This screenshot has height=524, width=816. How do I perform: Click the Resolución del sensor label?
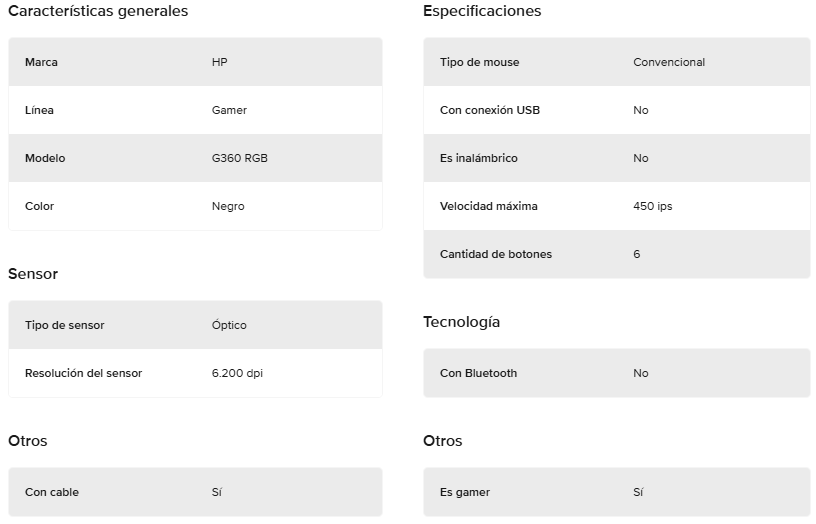83,373
